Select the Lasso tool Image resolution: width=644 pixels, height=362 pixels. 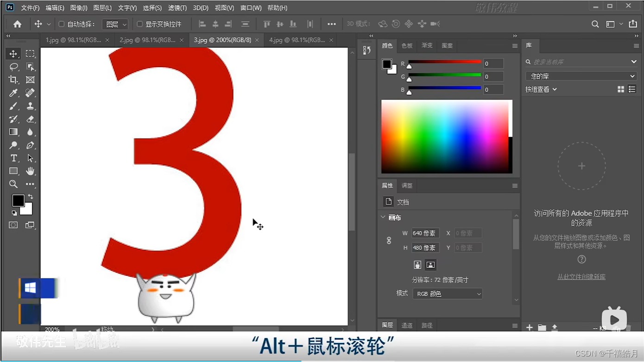point(13,67)
